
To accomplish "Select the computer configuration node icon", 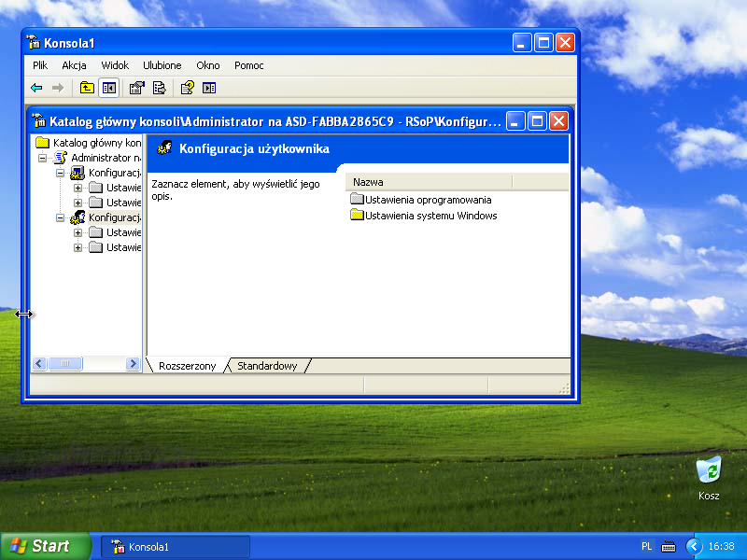I will click(78, 173).
